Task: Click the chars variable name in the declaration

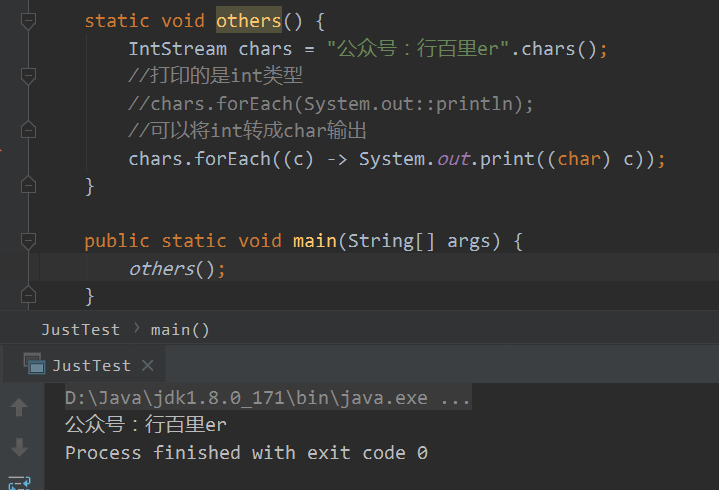Action: [x=265, y=49]
